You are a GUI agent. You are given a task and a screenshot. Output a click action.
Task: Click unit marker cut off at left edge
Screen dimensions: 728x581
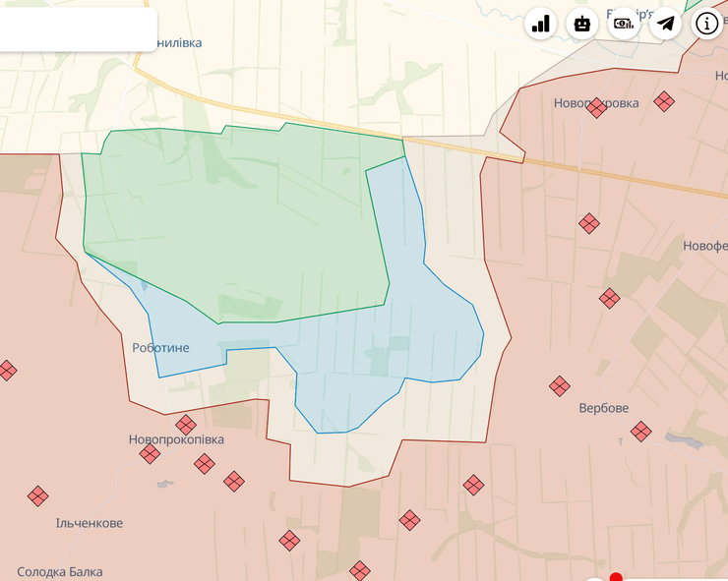point(6,371)
